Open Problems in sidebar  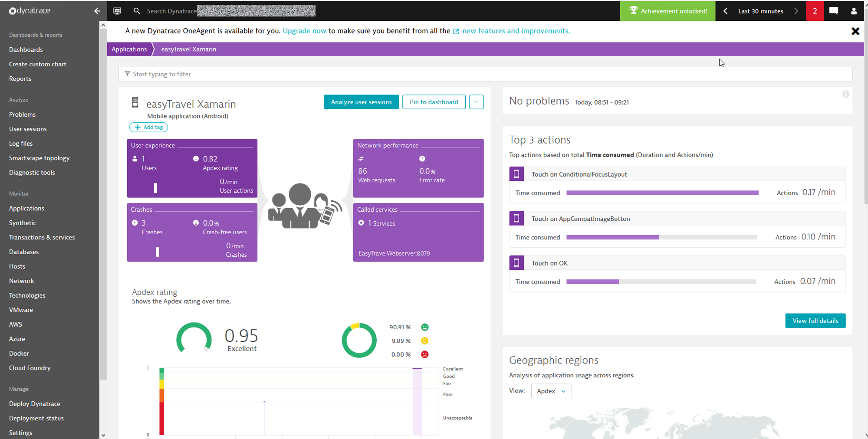[x=22, y=115]
